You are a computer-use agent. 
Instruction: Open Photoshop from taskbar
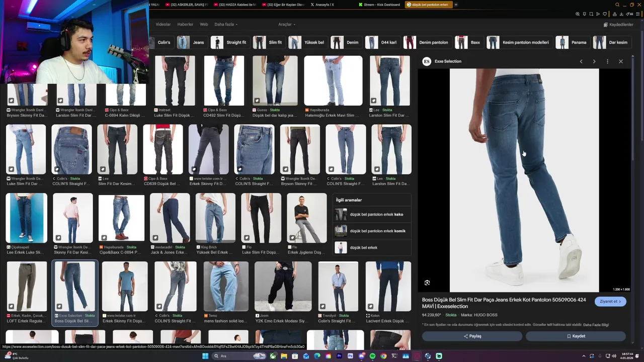(x=350, y=356)
